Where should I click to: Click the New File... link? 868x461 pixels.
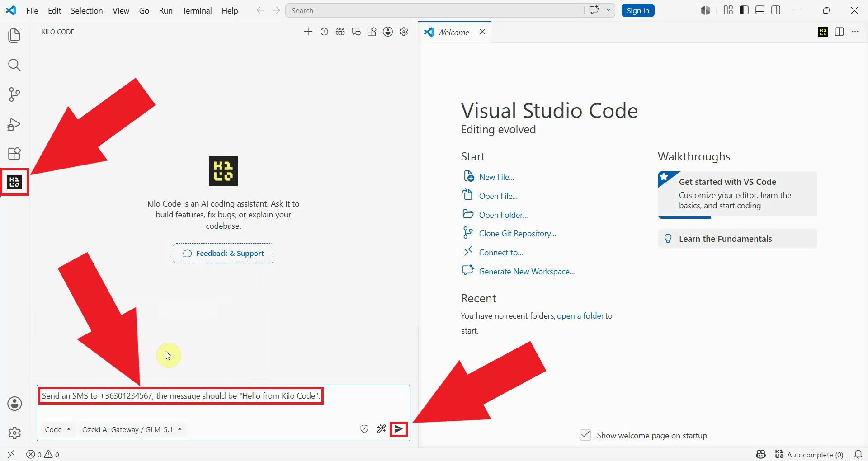coord(496,177)
